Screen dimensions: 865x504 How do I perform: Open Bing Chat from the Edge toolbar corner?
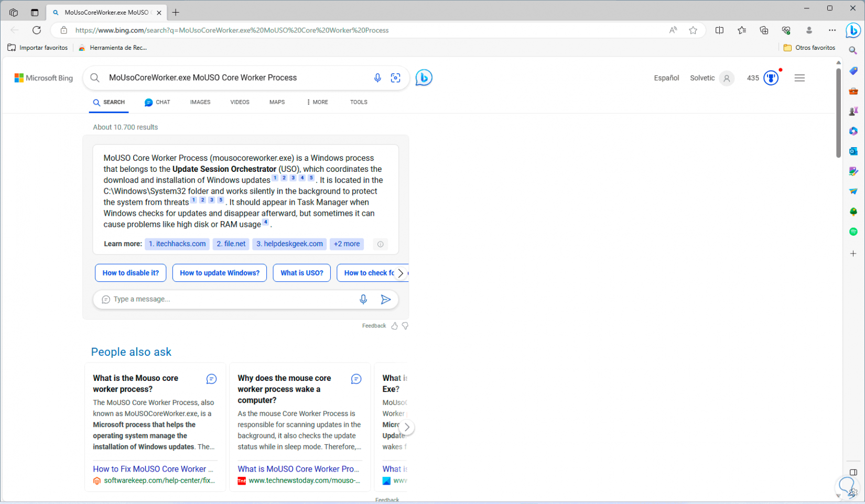coord(853,30)
